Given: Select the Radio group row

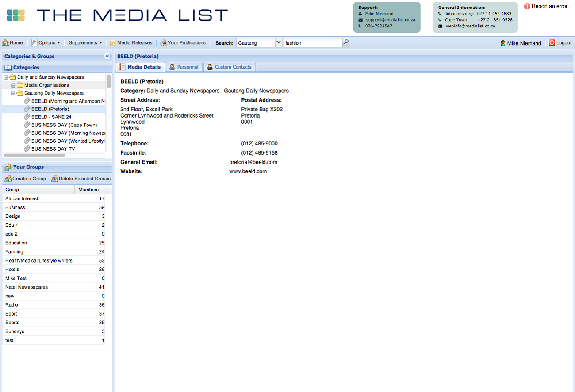Looking at the screenshot, I should 54,304.
